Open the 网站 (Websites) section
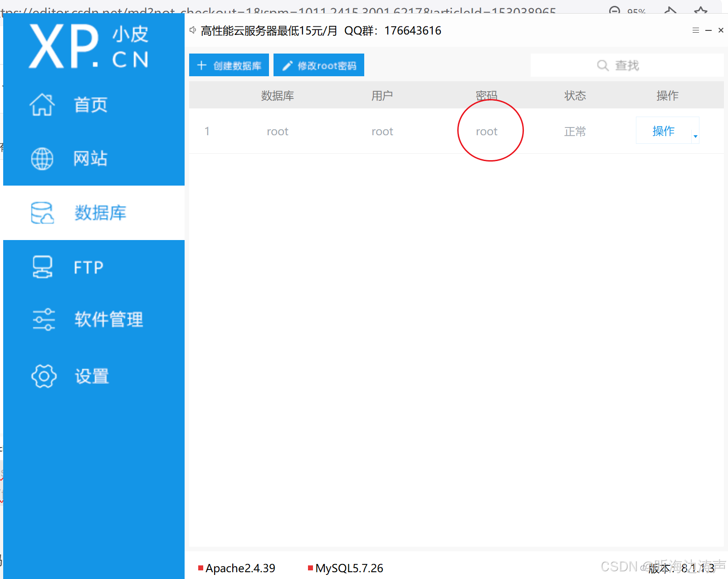728x579 pixels. [x=89, y=158]
